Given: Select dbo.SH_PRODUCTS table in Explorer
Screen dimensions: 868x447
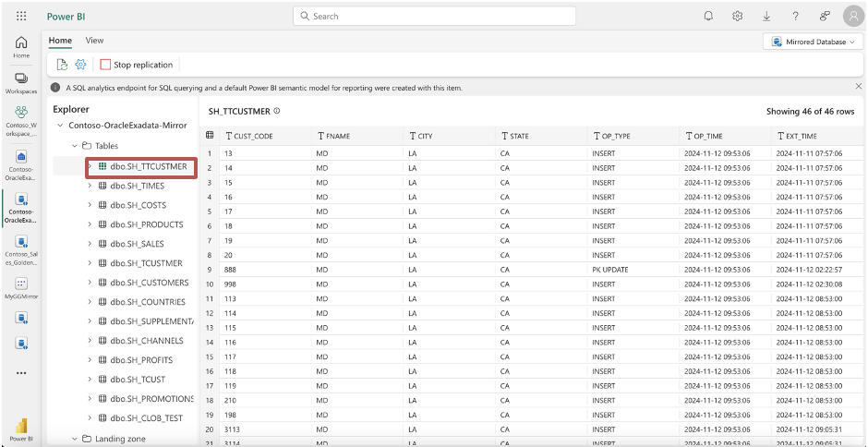Looking at the screenshot, I should [146, 224].
